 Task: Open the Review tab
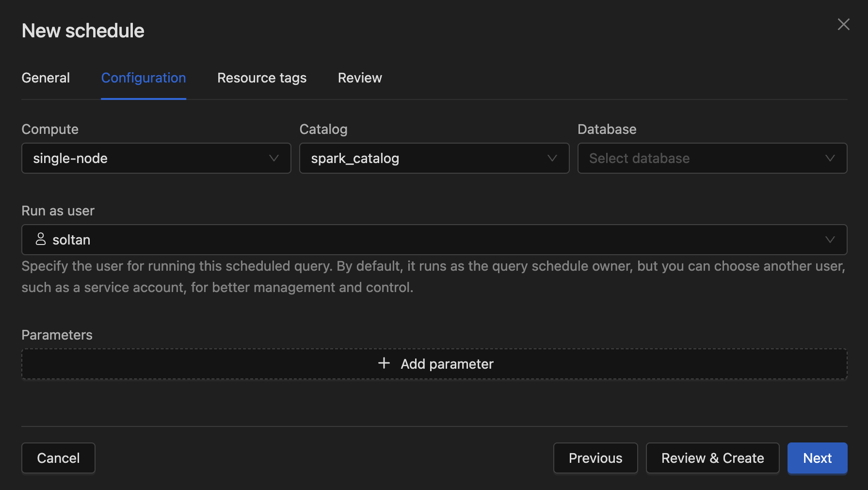(360, 78)
